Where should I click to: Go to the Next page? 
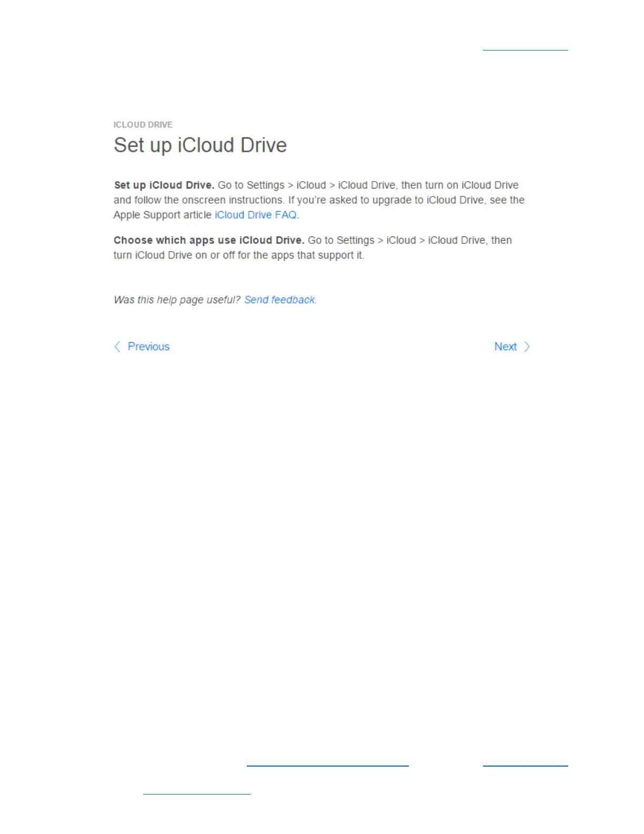pyautogui.click(x=512, y=346)
